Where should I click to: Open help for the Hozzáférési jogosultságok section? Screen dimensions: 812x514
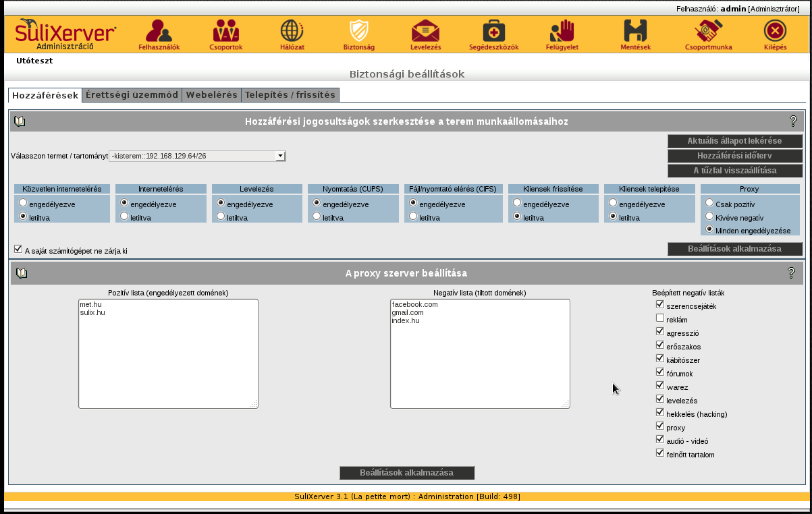click(x=793, y=121)
